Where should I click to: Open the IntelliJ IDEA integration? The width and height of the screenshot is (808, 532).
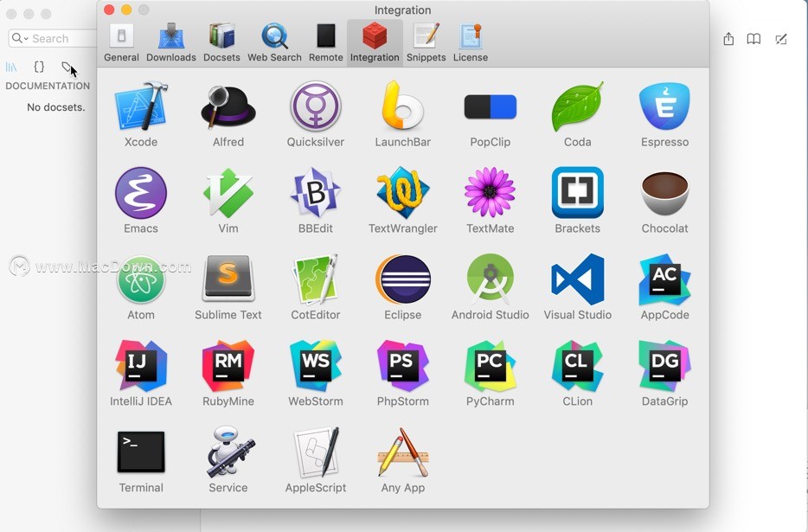[x=141, y=366]
